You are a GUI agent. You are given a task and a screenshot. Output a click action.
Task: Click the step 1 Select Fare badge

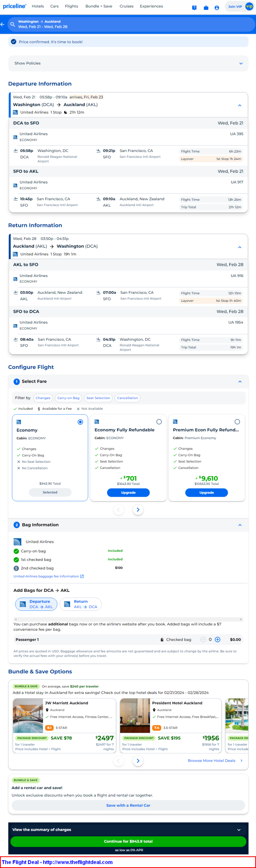tap(16, 382)
